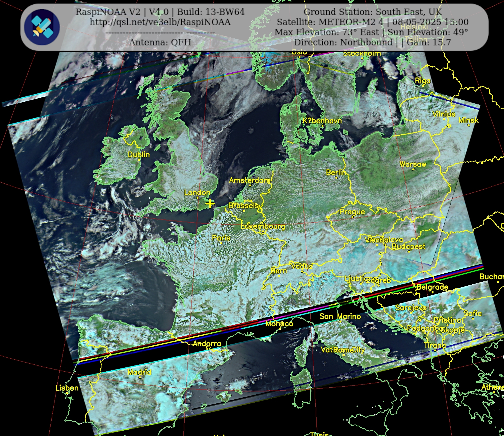Click the Dublin city label
The height and width of the screenshot is (436, 504).
(x=139, y=155)
